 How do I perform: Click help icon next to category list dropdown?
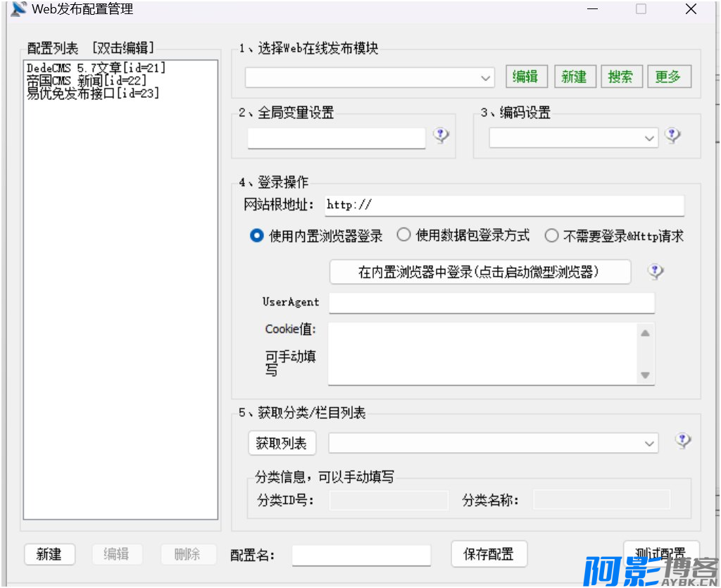[682, 441]
